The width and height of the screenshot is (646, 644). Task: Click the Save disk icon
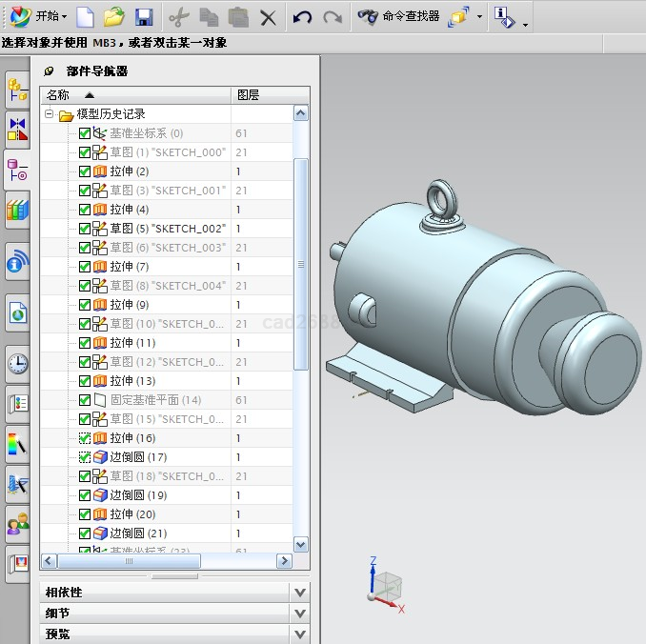click(144, 17)
